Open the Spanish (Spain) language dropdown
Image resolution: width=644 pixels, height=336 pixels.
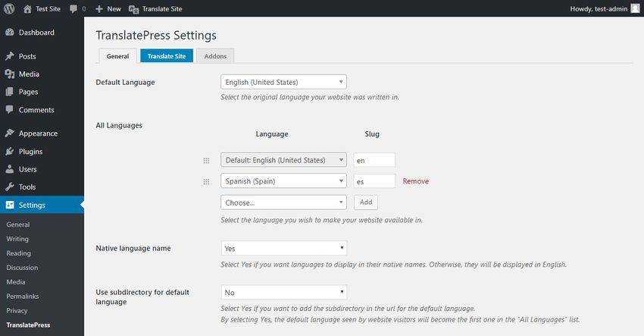tap(283, 181)
